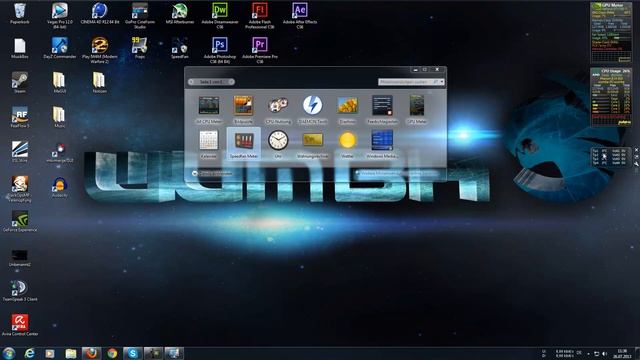Select the Diashow gadget
640x360 pixels.
pos(347,109)
